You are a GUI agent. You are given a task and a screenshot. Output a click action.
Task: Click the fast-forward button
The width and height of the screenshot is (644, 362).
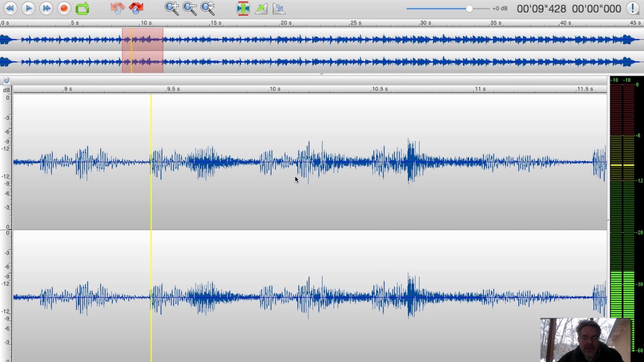[x=46, y=8]
